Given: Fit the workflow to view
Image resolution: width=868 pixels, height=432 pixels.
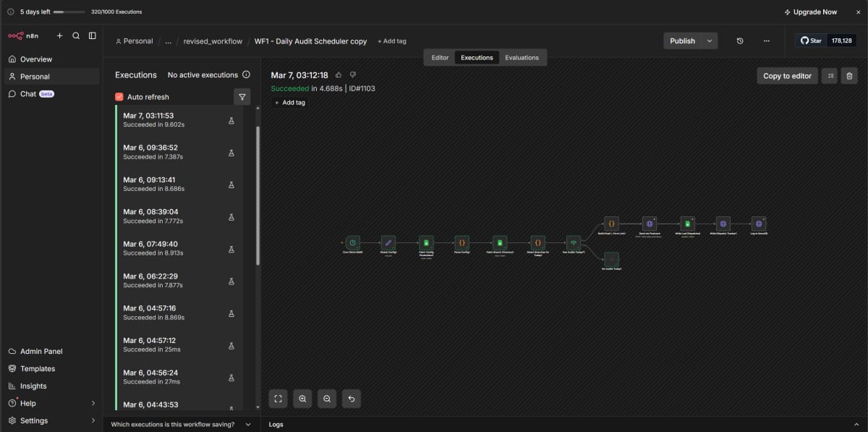Looking at the screenshot, I should click(x=278, y=399).
